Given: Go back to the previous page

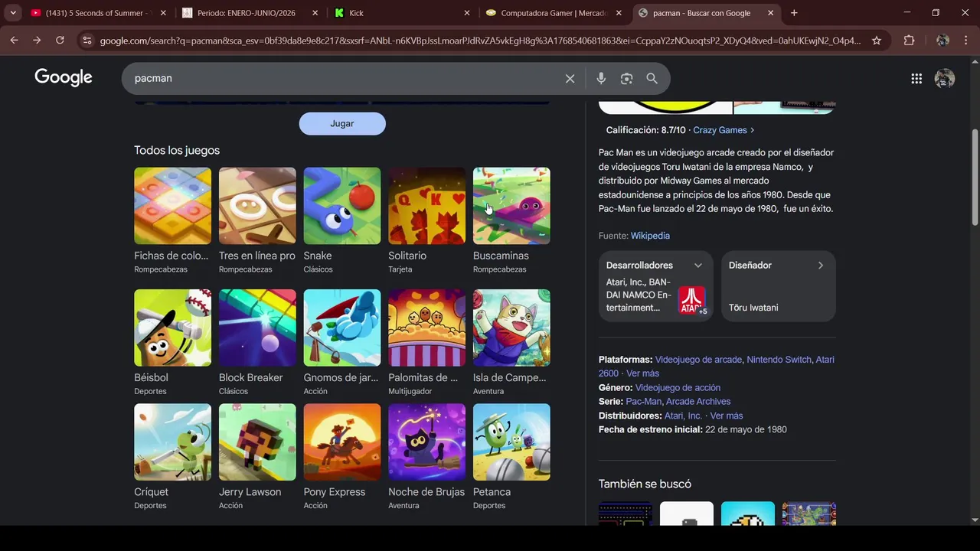Looking at the screenshot, I should (x=14, y=41).
